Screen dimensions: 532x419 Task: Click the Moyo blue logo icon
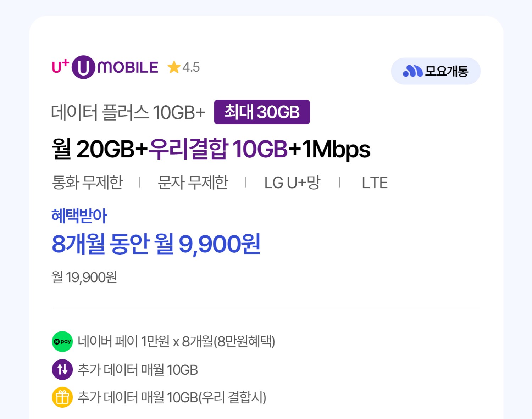(412, 71)
